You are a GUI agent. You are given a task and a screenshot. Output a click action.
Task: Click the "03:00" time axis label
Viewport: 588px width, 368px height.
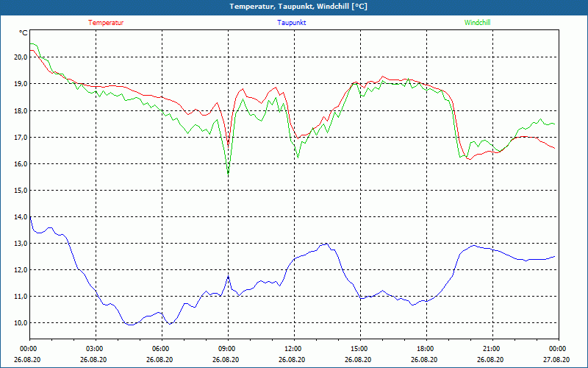pos(94,349)
